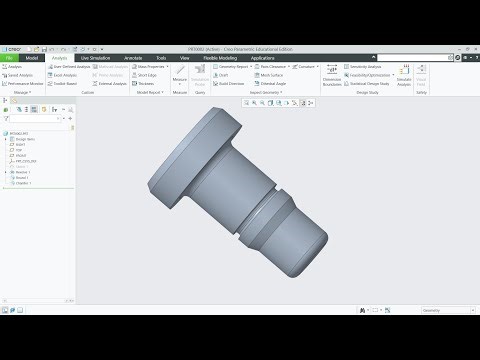Image resolution: width=480 pixels, height=360 pixels.
Task: Switch to Live Simulation tab
Action: 95,58
